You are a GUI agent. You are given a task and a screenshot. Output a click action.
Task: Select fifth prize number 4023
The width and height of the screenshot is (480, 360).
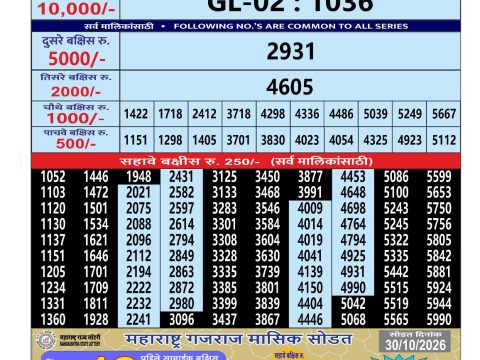[x=307, y=140]
